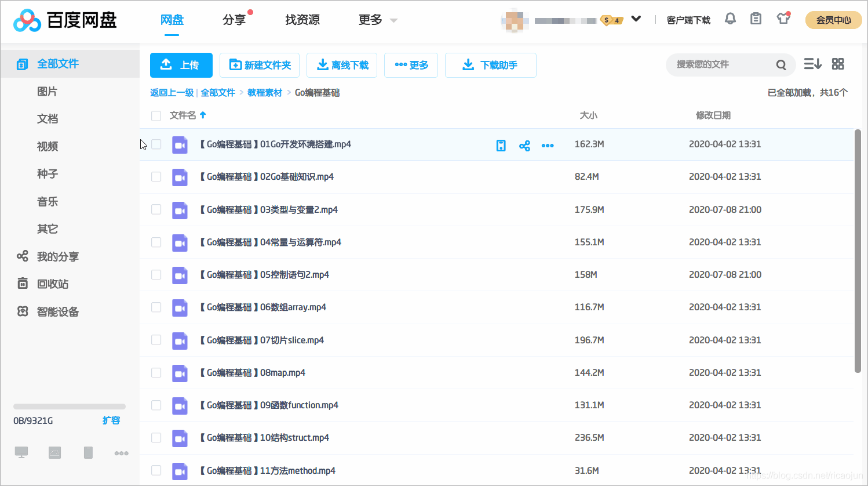
Task: Tick the select-all files checkbox
Action: click(x=156, y=116)
